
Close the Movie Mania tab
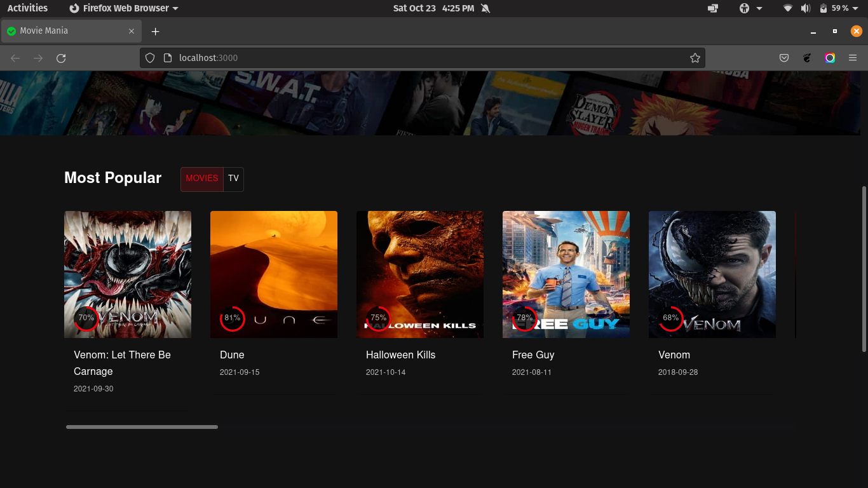tap(132, 31)
